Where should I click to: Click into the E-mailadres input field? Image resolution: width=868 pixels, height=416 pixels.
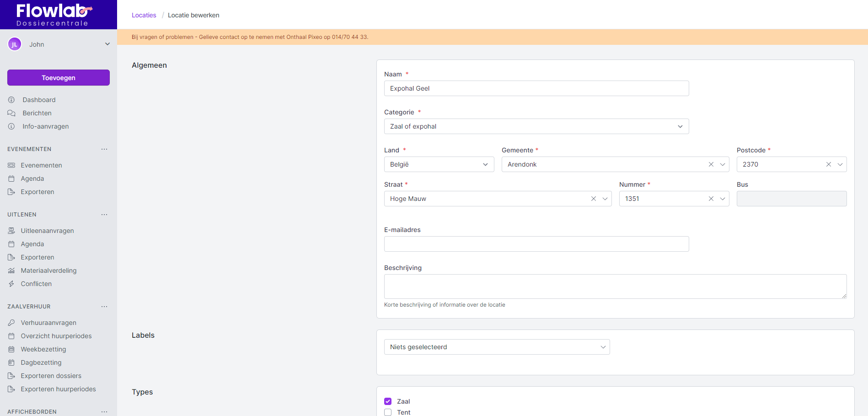[536, 244]
